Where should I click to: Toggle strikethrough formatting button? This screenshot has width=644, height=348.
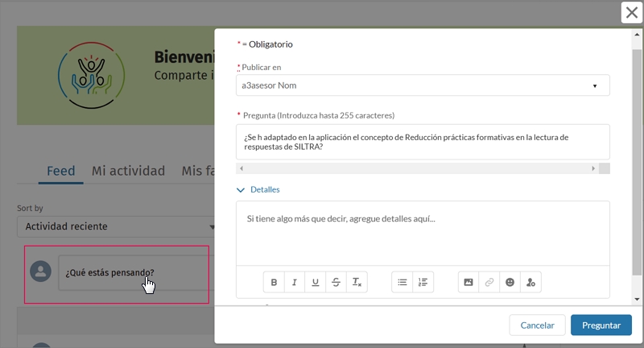(336, 282)
